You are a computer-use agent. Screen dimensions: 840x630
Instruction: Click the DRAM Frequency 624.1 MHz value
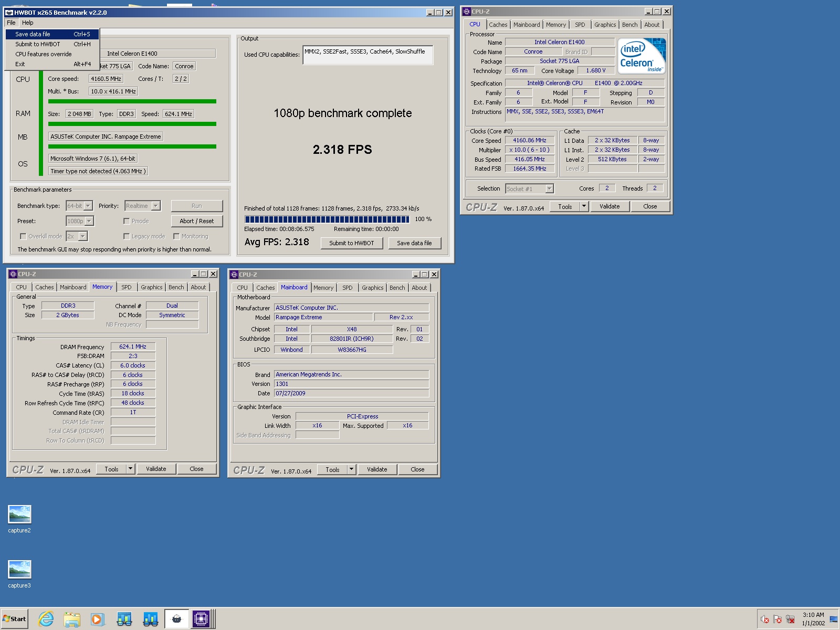133,346
